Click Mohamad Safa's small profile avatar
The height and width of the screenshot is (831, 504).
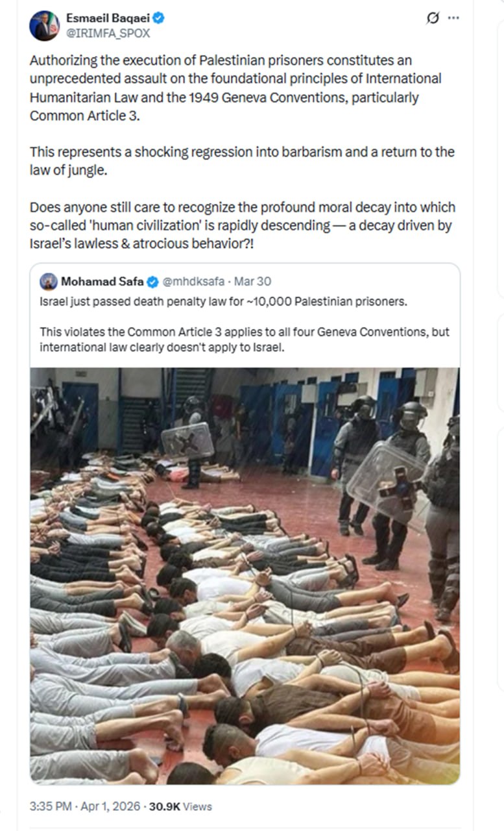click(48, 281)
